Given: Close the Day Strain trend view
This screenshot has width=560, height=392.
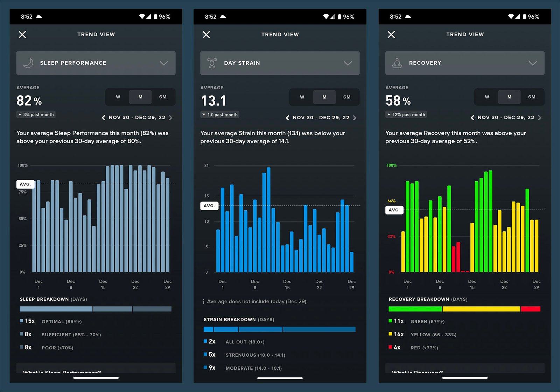Looking at the screenshot, I should pyautogui.click(x=206, y=35).
